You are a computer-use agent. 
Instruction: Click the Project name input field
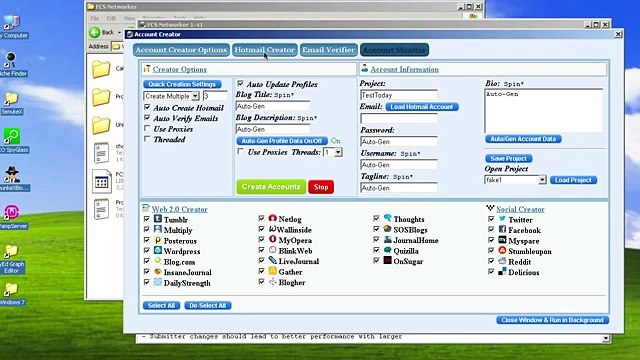[399, 95]
